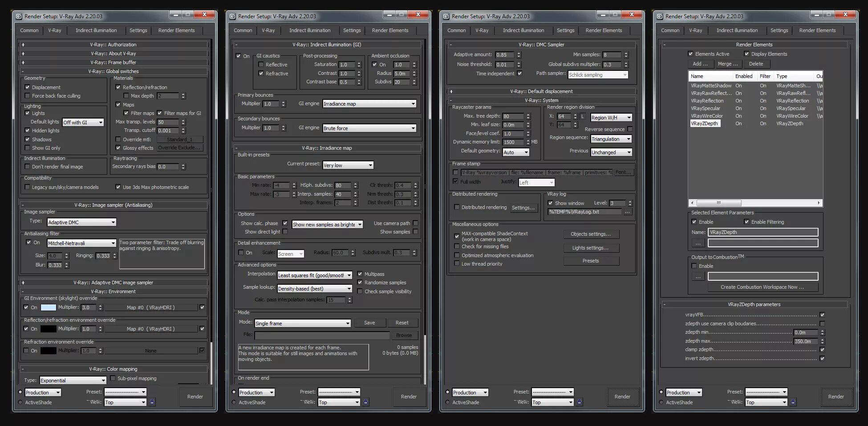Screen dimensions: 868x426
Task: Open Image sampler Type dropdown showing Adaptive DMC
Action: [x=81, y=222]
